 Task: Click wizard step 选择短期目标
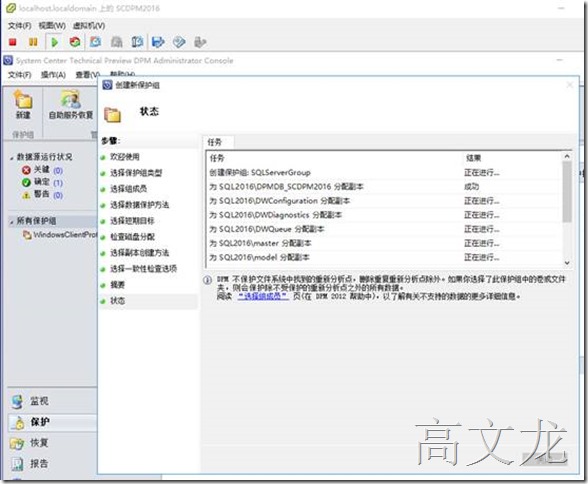coord(132,221)
